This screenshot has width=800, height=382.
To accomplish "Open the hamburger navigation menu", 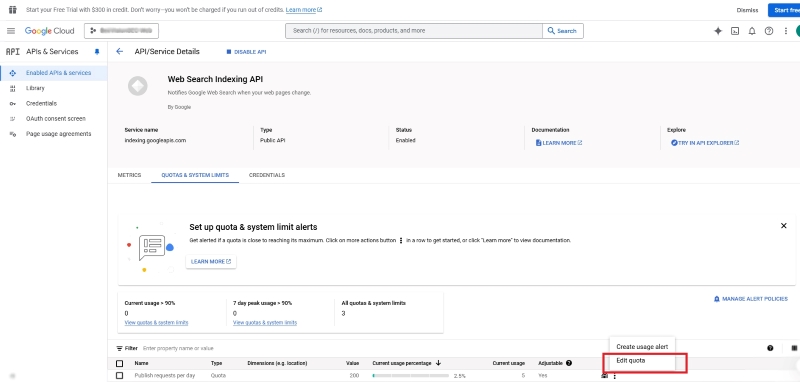I will [x=11, y=31].
